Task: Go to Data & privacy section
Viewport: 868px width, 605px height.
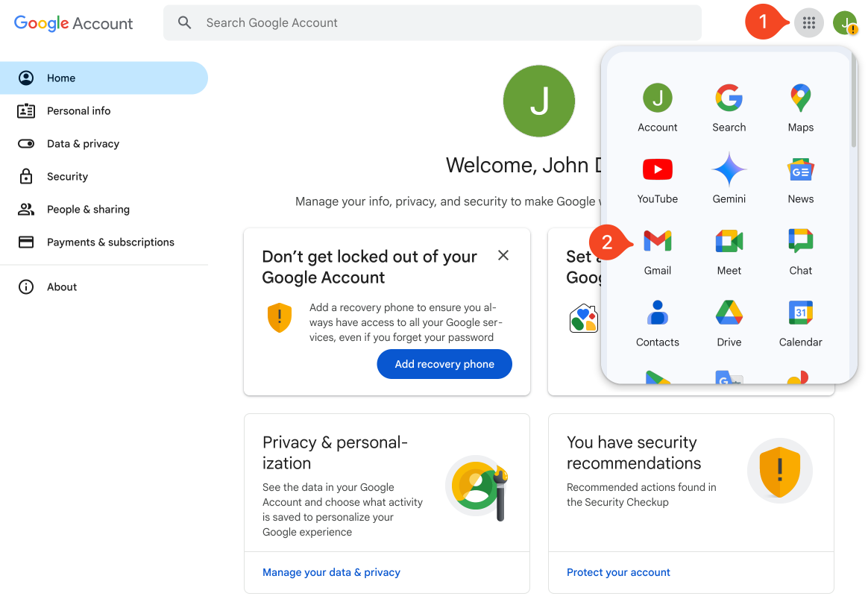Action: coord(83,144)
